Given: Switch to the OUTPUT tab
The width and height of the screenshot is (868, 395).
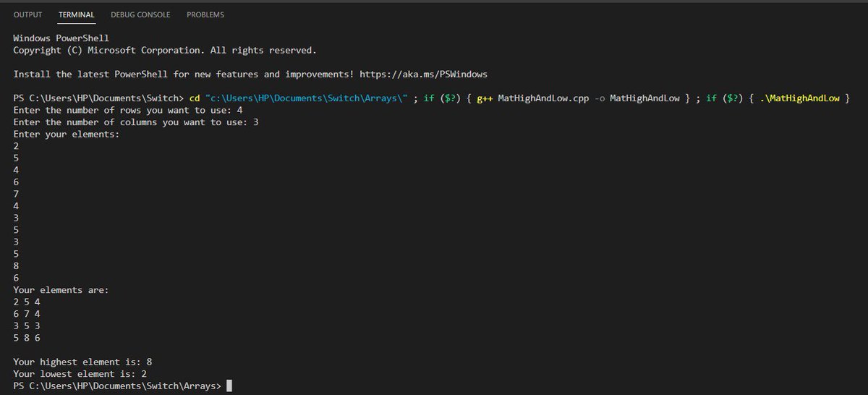Looking at the screenshot, I should (27, 14).
